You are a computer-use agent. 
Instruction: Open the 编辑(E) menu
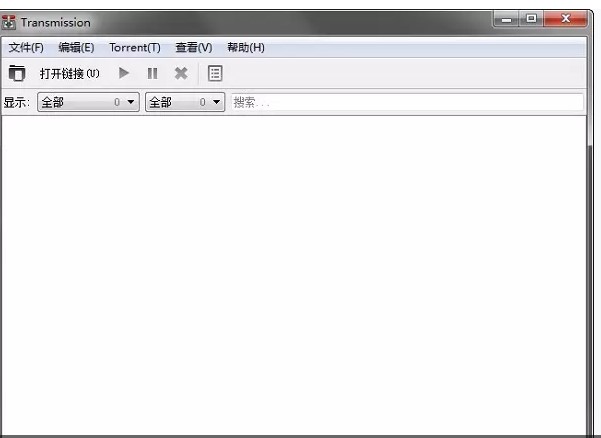tap(76, 48)
